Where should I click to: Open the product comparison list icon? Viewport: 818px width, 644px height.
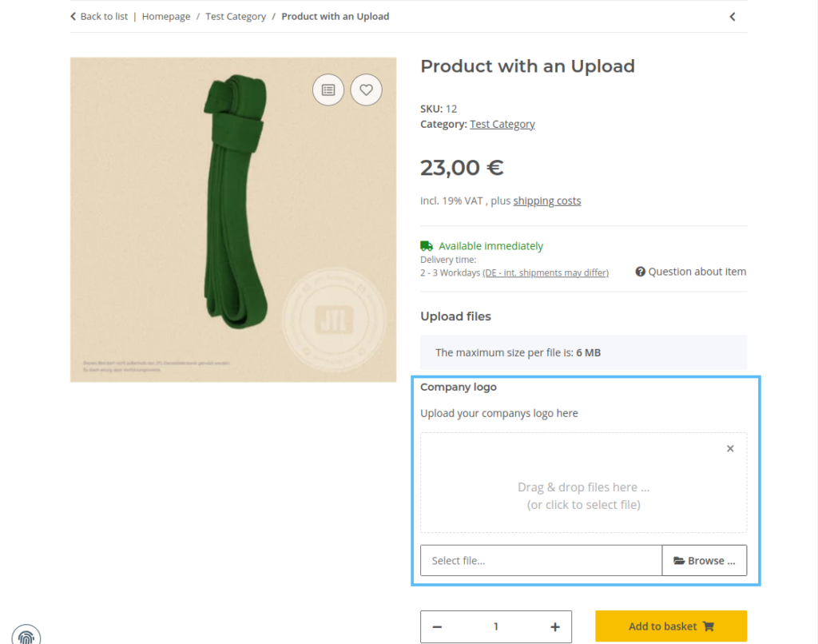coord(328,89)
